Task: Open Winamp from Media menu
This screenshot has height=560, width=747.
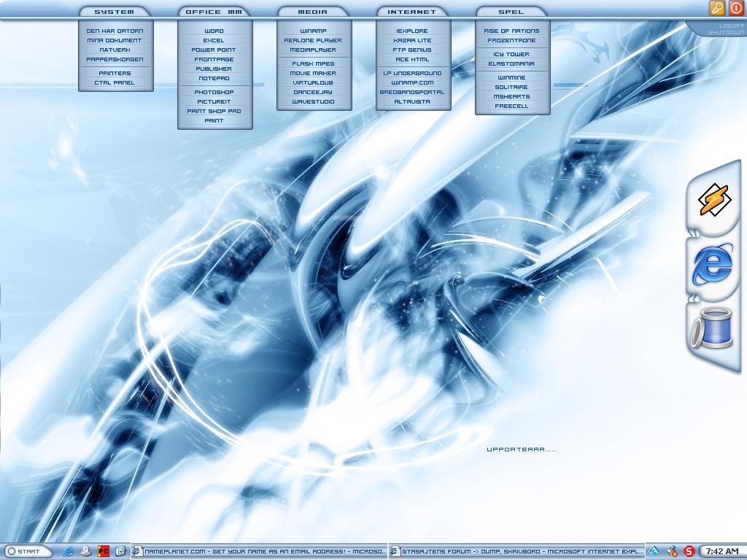Action: (x=313, y=31)
